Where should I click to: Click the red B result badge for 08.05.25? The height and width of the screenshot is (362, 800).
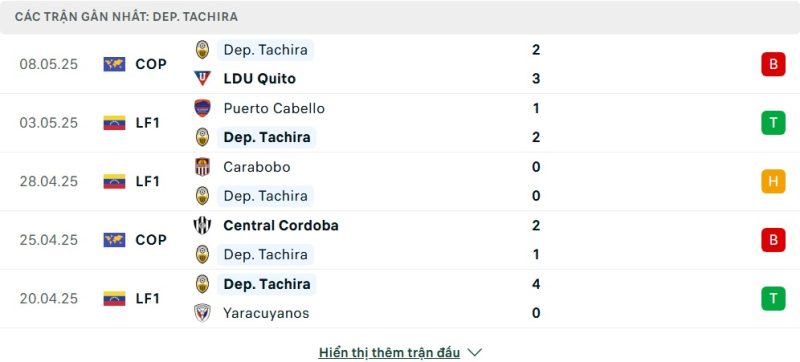click(773, 64)
